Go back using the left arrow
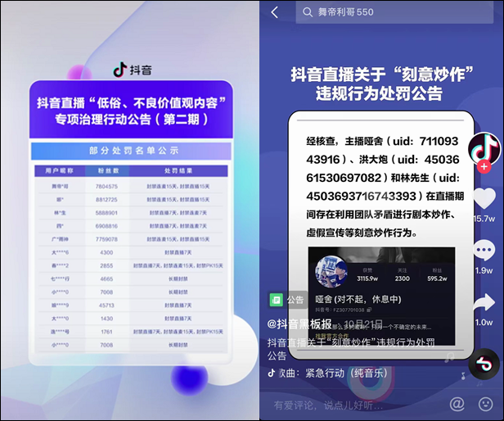 [x=275, y=12]
